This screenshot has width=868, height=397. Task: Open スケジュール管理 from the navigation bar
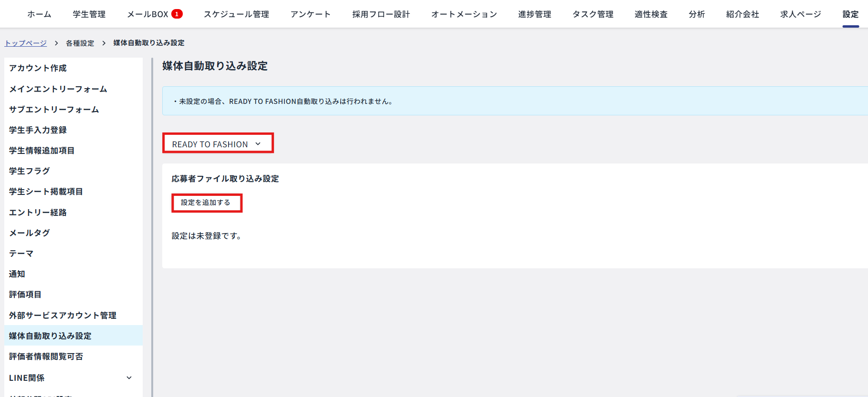(236, 14)
